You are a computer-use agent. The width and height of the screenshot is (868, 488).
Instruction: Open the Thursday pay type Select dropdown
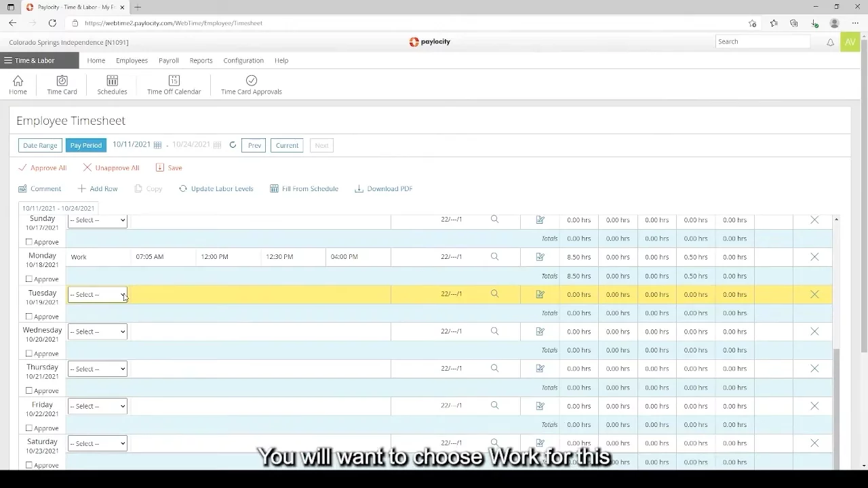(x=97, y=369)
